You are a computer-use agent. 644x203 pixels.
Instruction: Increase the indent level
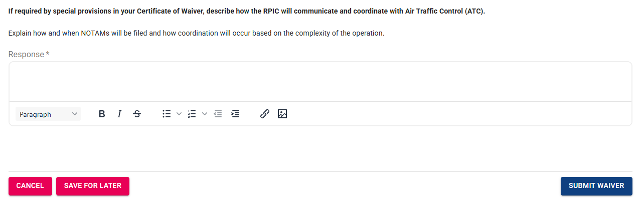click(235, 114)
